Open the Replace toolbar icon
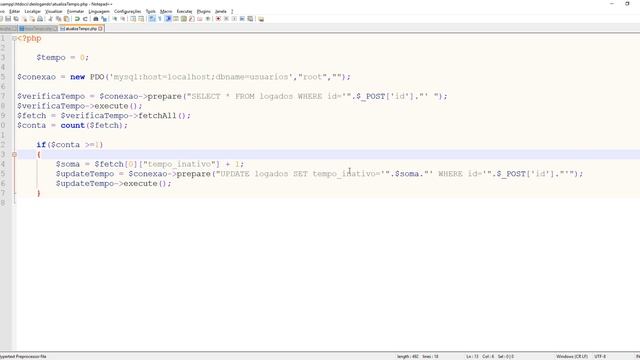 pos(104,19)
